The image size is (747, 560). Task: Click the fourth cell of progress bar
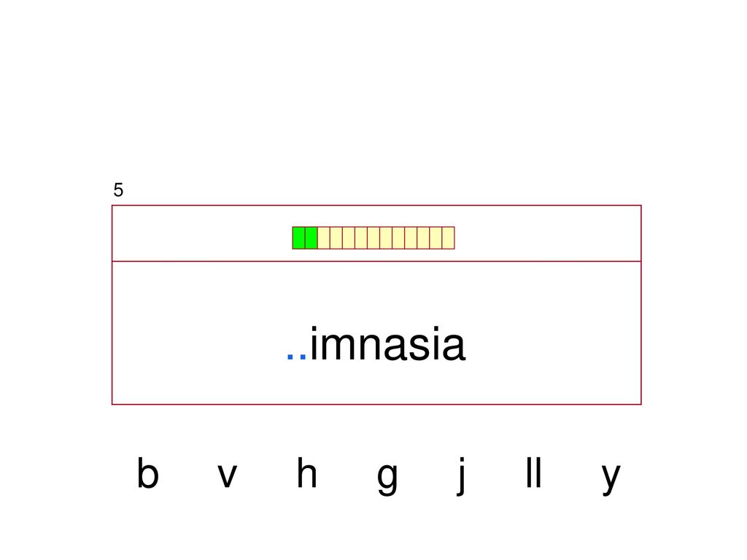tap(336, 238)
